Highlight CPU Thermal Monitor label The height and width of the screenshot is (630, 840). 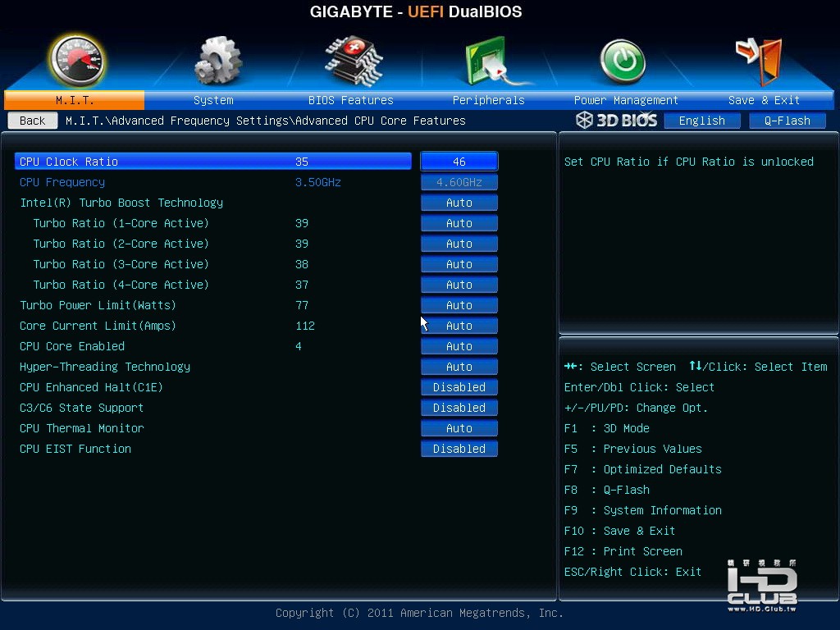[x=82, y=428]
